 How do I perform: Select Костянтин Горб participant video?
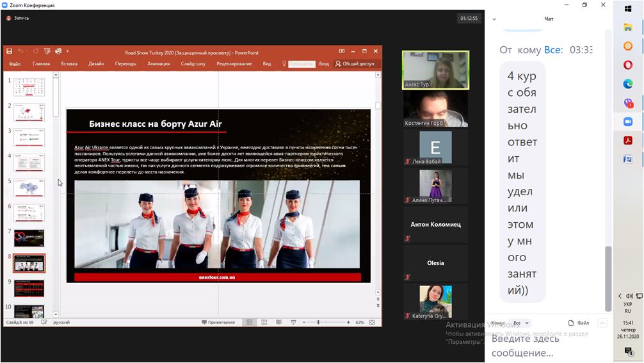pos(436,108)
